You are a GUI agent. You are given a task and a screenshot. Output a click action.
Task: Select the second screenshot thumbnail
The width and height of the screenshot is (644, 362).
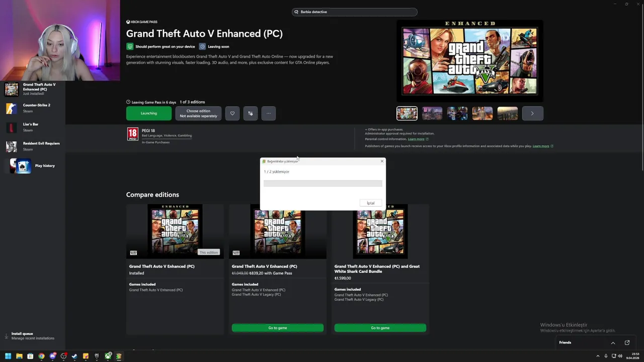click(432, 113)
